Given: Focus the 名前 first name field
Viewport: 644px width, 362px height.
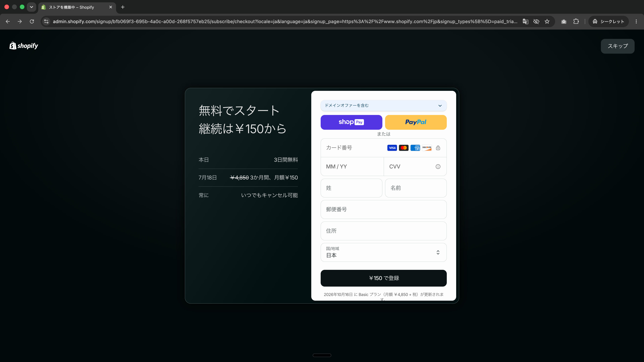Looking at the screenshot, I should (x=416, y=188).
